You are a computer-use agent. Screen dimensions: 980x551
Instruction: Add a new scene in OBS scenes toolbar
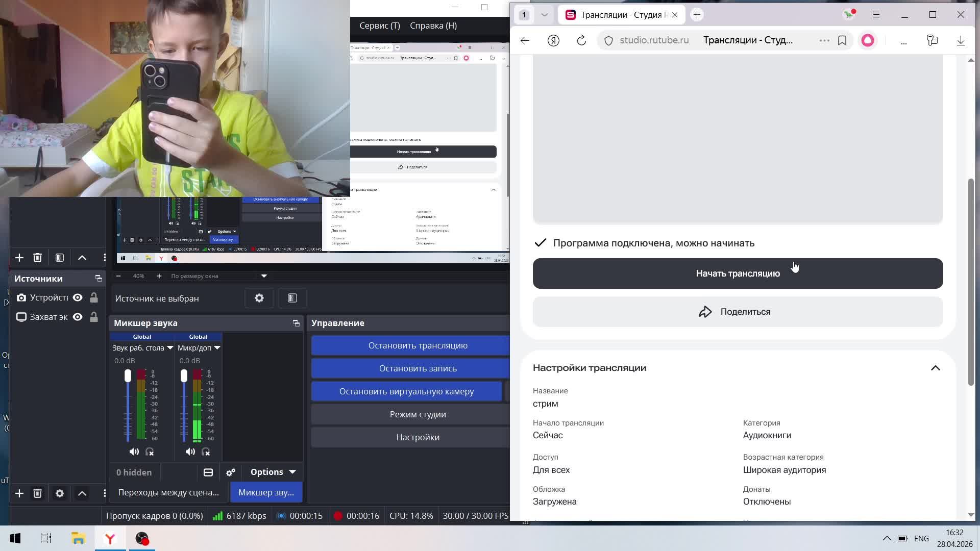(19, 258)
